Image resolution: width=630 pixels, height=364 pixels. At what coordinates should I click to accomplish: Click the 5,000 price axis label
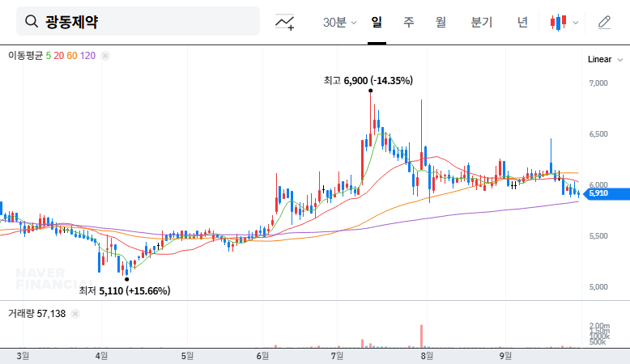point(598,287)
